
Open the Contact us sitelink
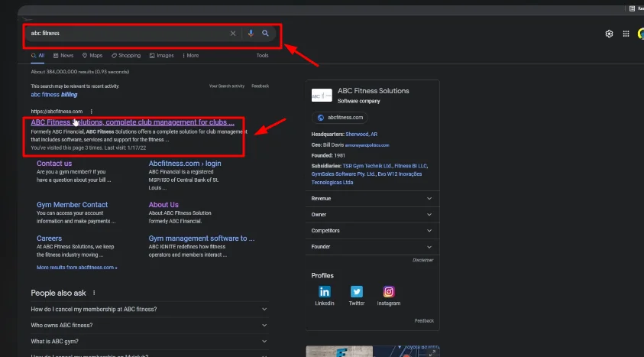(x=54, y=164)
